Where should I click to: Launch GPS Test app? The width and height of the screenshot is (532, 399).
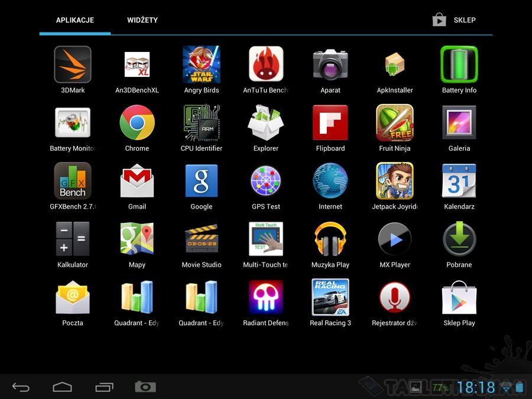tap(265, 181)
